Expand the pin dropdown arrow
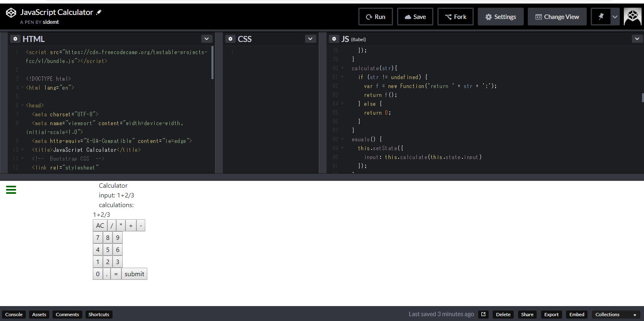644x321 pixels. 615,17
